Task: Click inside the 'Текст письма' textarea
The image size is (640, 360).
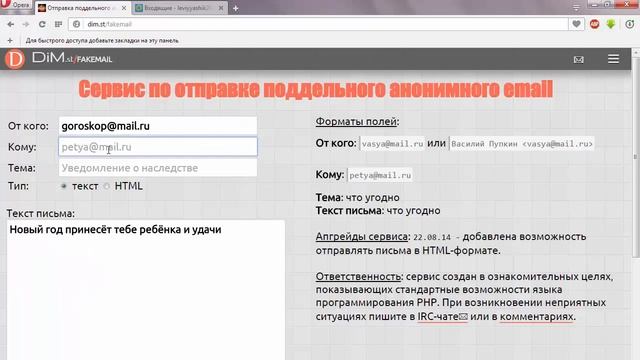Action: pyautogui.click(x=146, y=290)
